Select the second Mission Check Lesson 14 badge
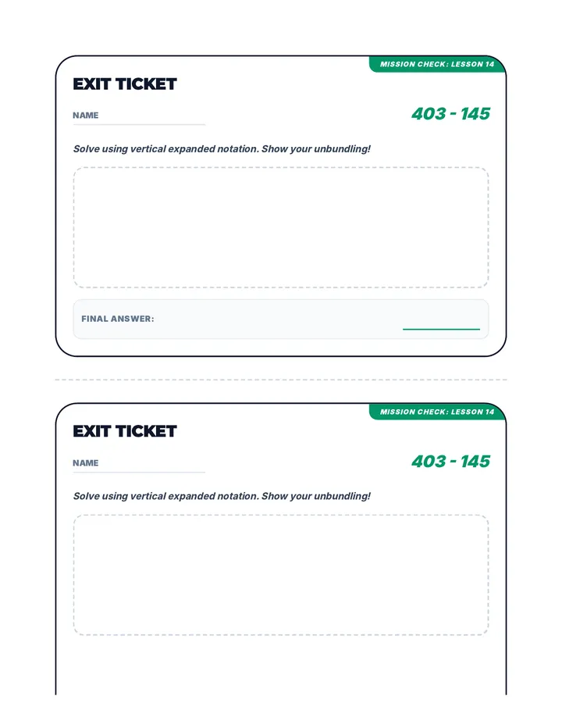The height and width of the screenshot is (728, 562). pyautogui.click(x=437, y=412)
